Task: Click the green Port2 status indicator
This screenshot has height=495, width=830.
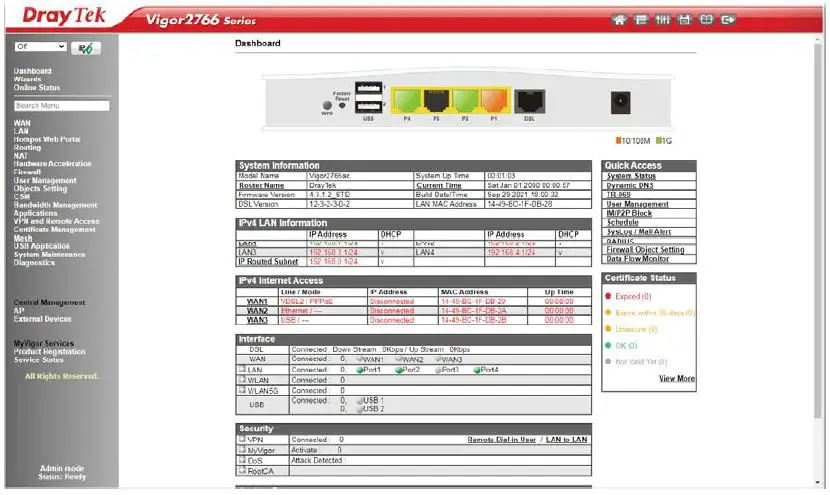Action: click(399, 370)
